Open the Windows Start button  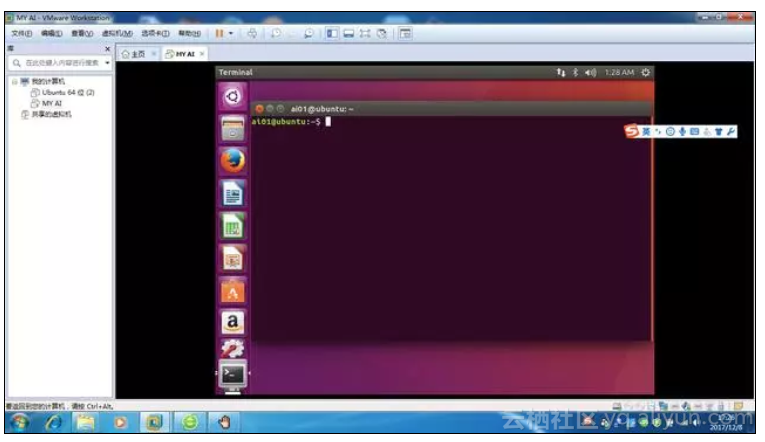20,422
